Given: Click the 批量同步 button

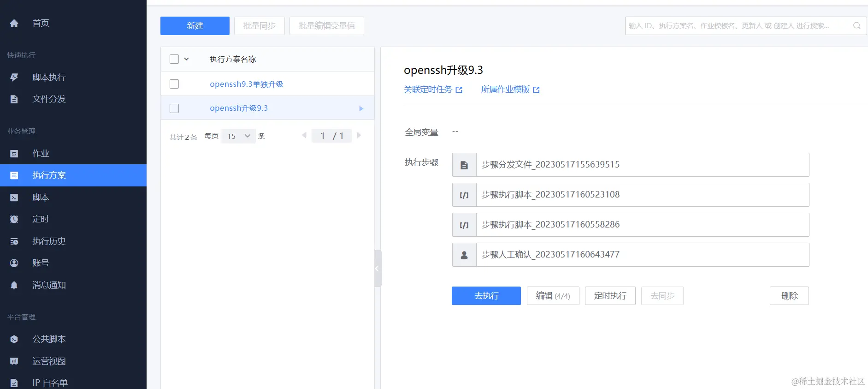Looking at the screenshot, I should coord(260,26).
